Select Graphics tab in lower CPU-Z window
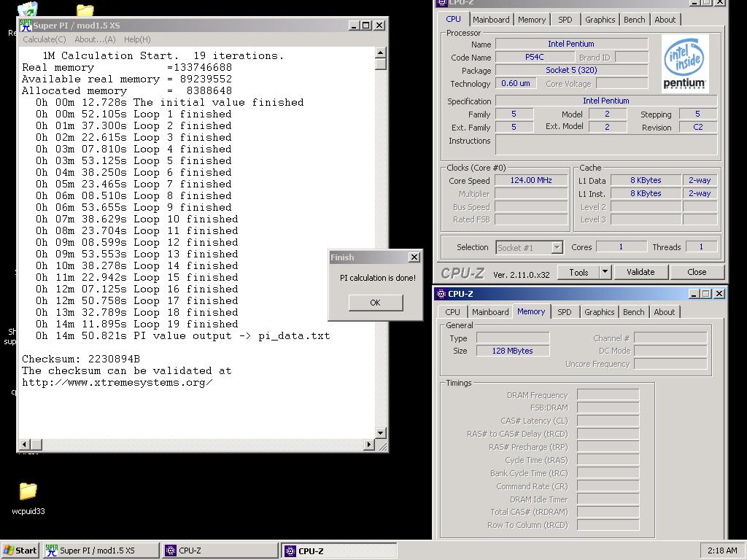747x560 pixels. (600, 312)
